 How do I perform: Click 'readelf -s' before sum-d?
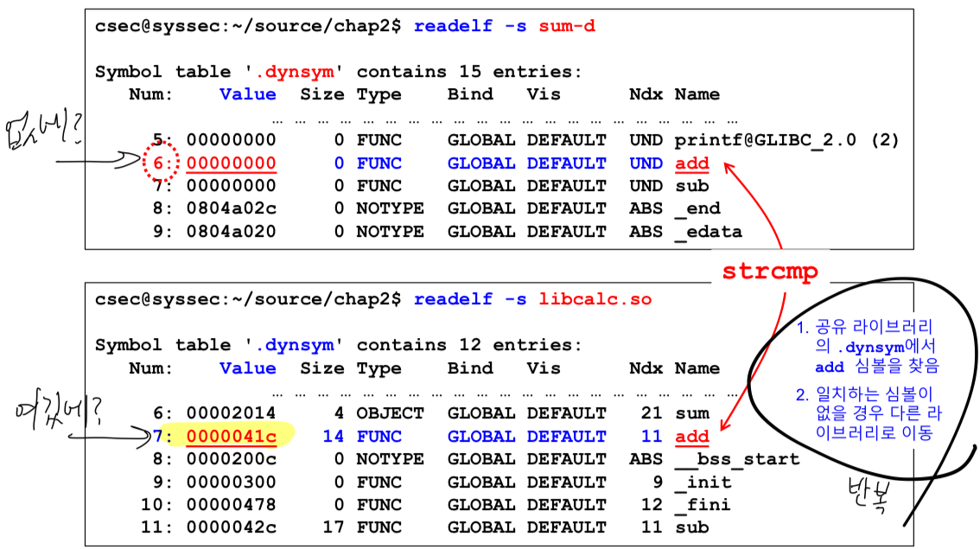tap(470, 26)
